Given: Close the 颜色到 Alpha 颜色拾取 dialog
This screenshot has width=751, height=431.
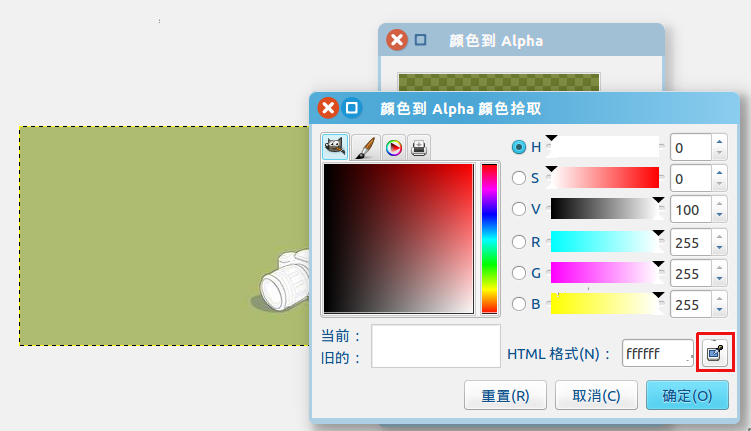Looking at the screenshot, I should pos(328,108).
